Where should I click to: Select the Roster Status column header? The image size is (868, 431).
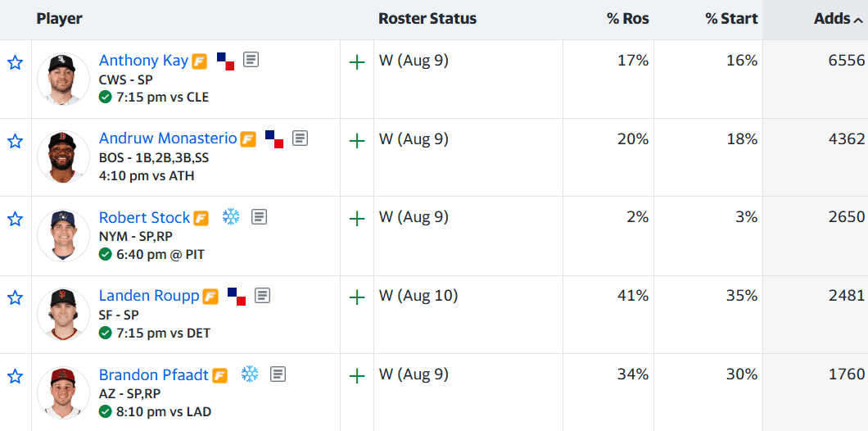pyautogui.click(x=427, y=19)
